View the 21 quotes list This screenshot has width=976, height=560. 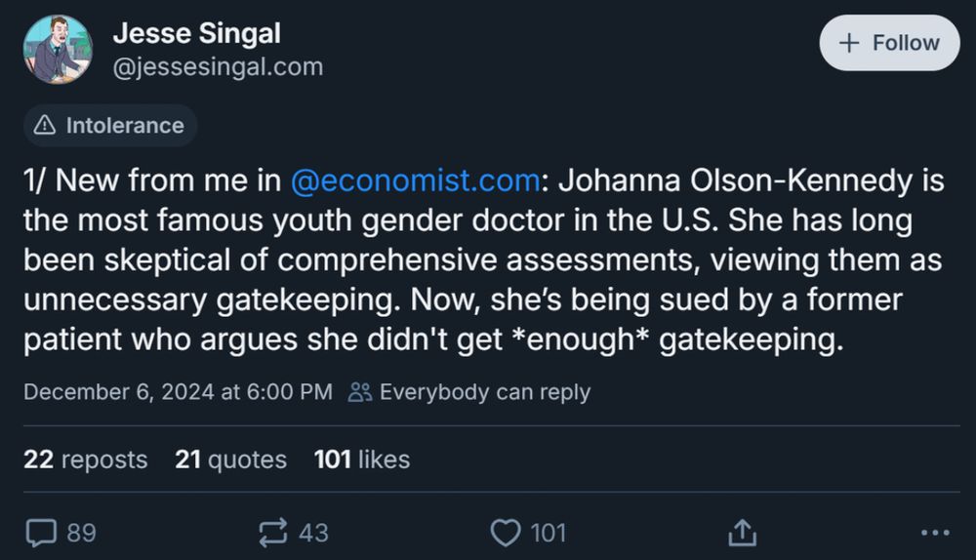click(230, 460)
